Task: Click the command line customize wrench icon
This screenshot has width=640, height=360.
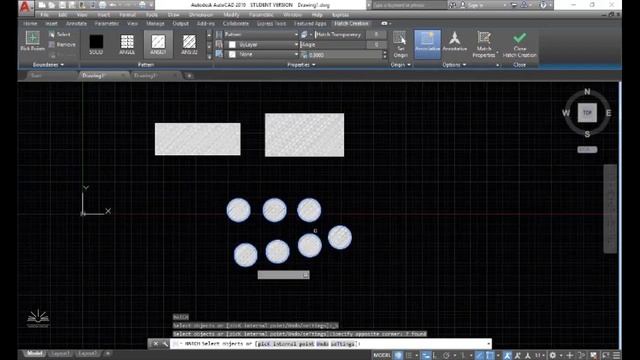Action: click(165, 344)
